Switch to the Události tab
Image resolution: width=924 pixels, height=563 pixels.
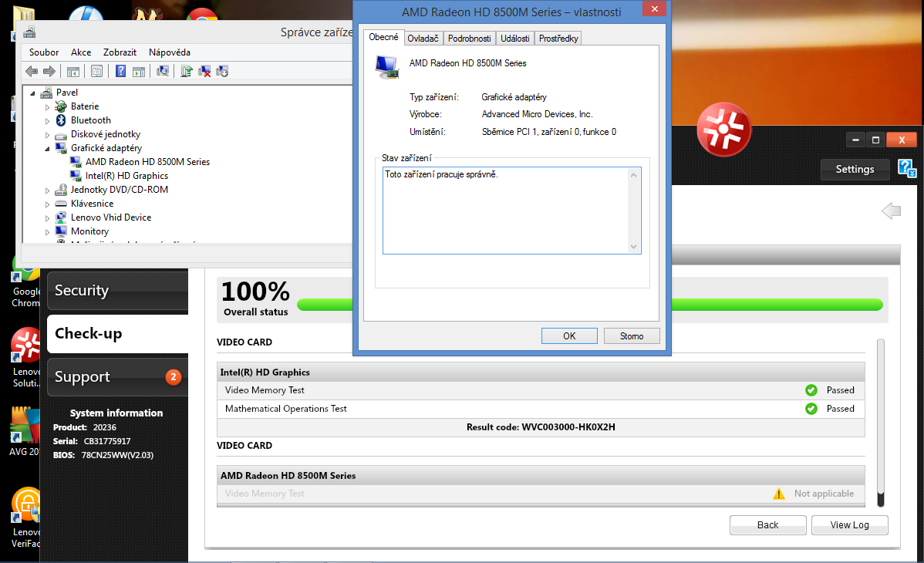tap(515, 39)
